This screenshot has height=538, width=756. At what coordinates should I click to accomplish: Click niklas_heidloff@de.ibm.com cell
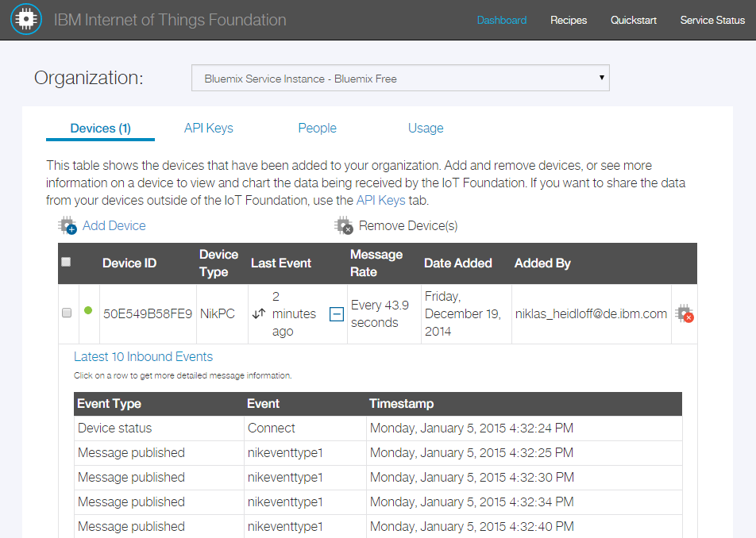click(591, 313)
